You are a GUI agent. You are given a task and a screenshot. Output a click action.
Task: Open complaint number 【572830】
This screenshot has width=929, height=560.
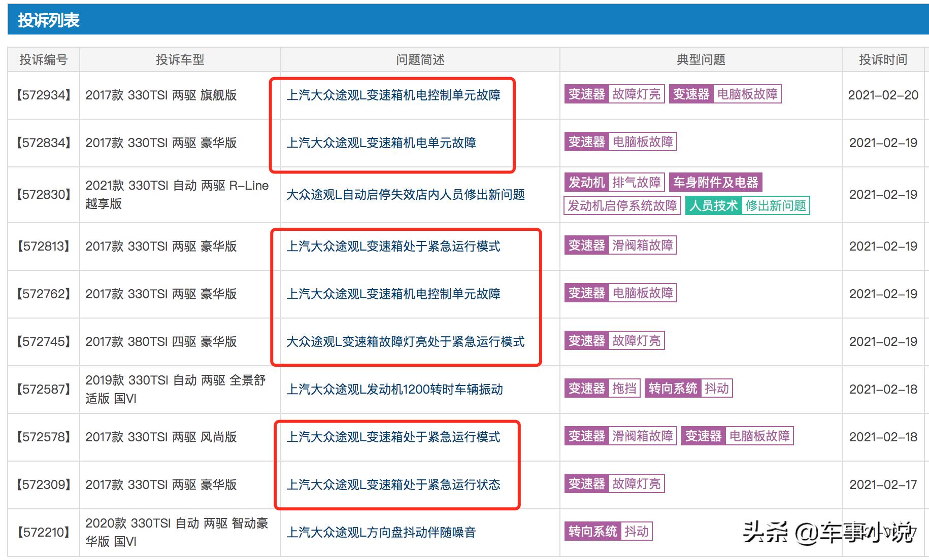pyautogui.click(x=43, y=194)
